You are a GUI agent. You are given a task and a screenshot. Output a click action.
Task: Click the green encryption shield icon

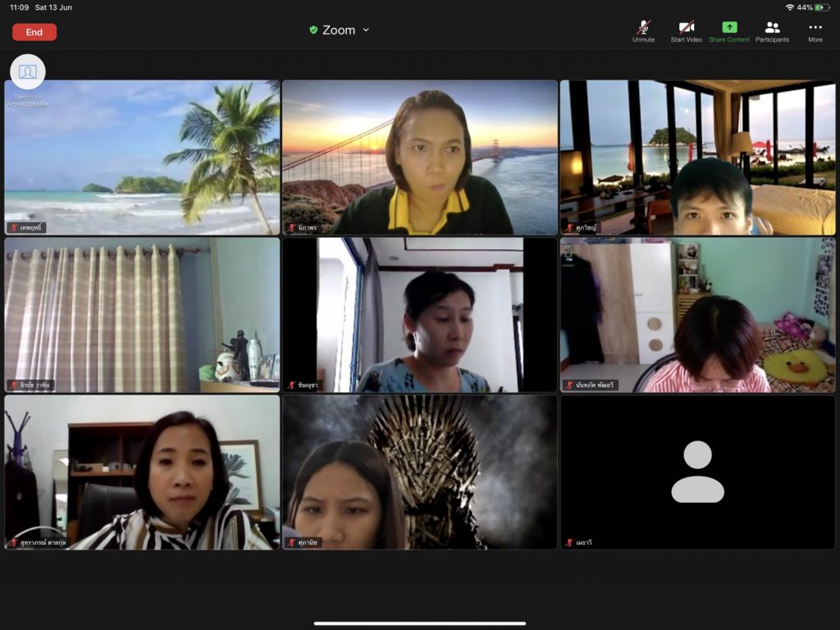point(313,30)
